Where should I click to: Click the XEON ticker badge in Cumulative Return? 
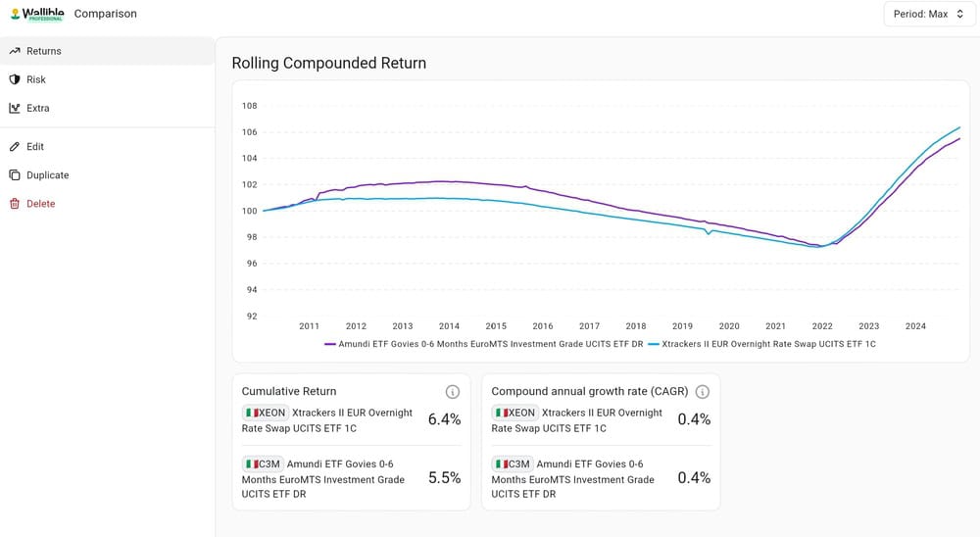tap(265, 413)
